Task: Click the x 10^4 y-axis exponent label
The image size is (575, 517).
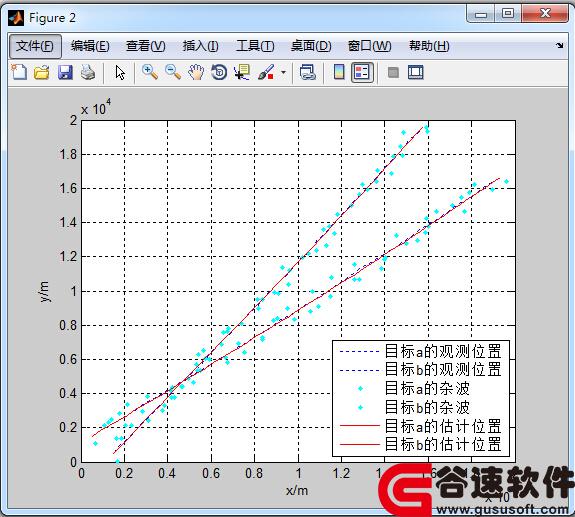Action: (x=96, y=108)
